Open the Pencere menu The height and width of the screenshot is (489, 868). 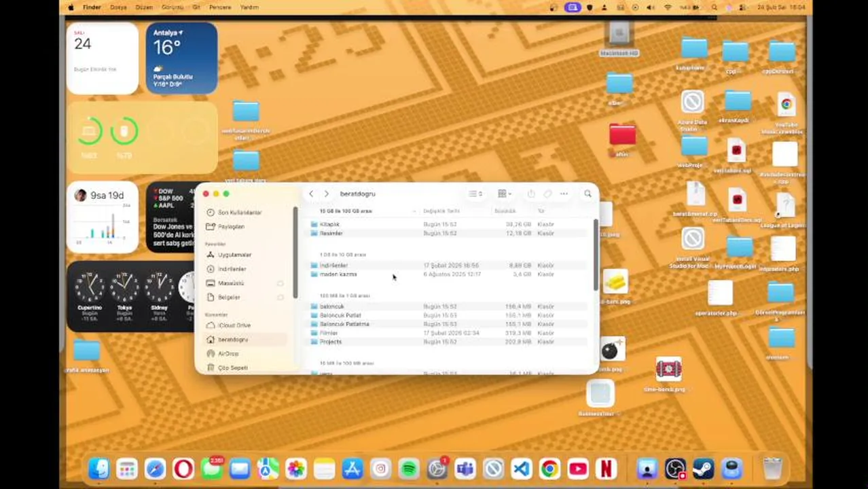point(219,7)
